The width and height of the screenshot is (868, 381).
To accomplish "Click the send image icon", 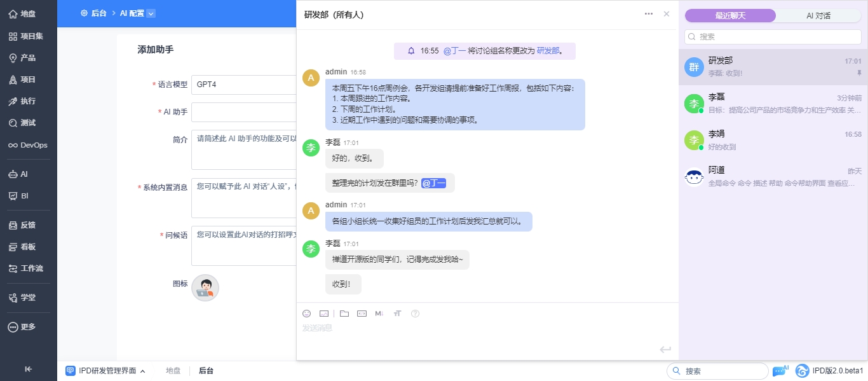I will point(324,314).
